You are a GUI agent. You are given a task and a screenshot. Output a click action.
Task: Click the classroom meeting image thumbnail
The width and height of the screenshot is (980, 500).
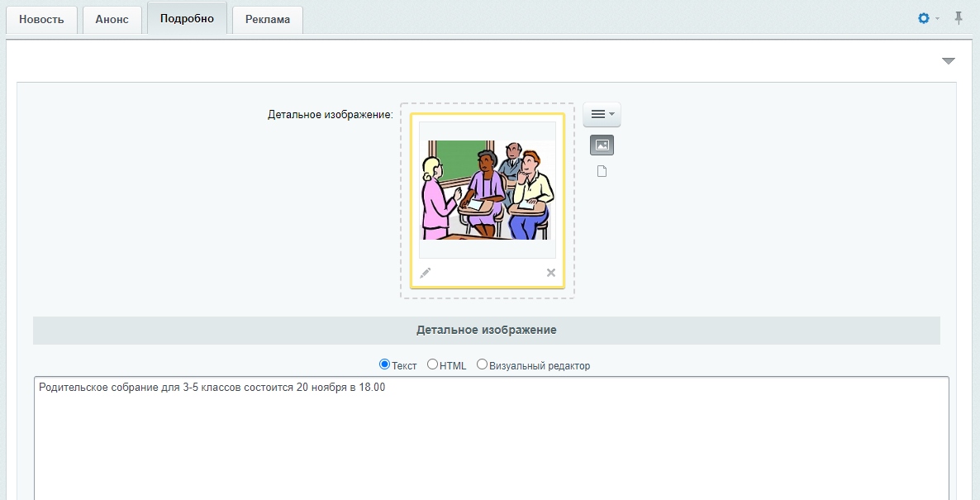tap(488, 190)
